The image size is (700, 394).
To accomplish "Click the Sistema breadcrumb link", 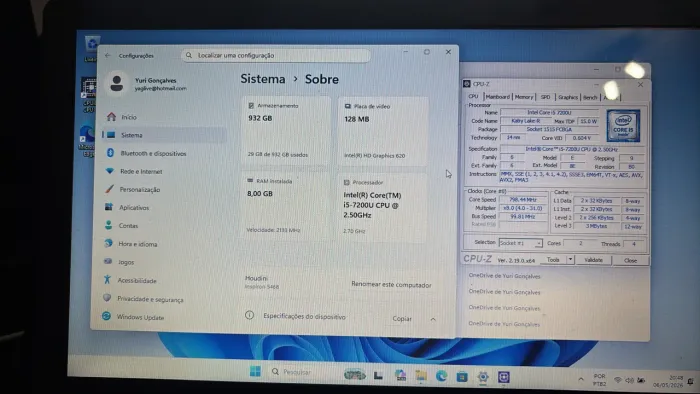I will [x=262, y=79].
